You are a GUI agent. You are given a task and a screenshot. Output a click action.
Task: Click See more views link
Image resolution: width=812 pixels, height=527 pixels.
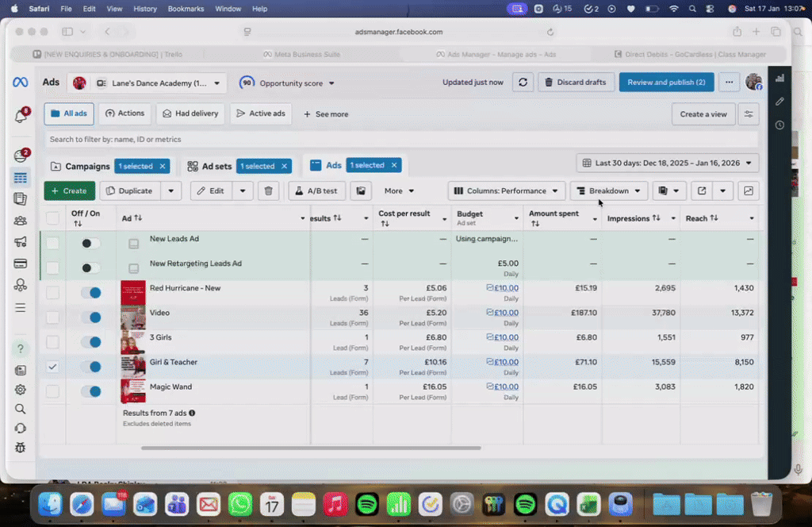click(326, 114)
